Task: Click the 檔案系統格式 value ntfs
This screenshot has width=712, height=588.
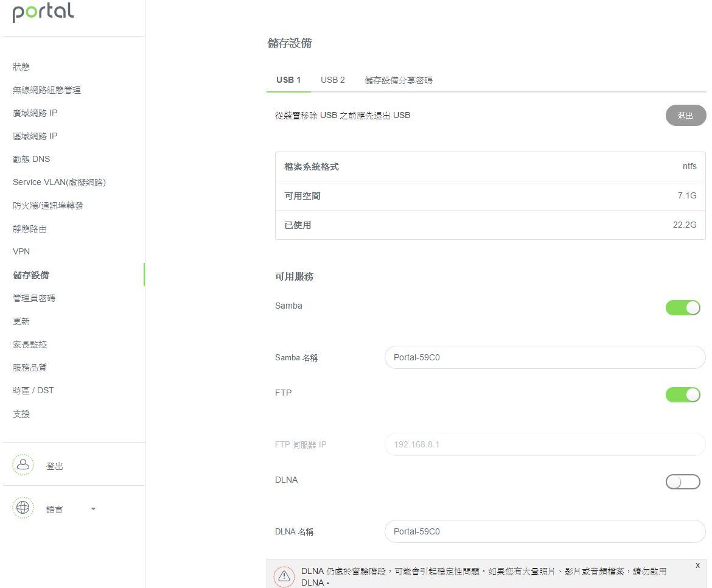Action: (689, 166)
